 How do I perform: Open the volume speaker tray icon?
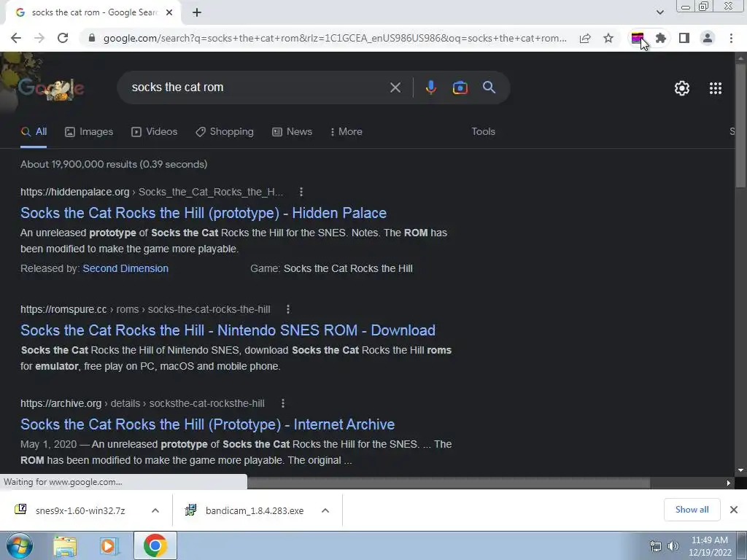pyautogui.click(x=673, y=545)
